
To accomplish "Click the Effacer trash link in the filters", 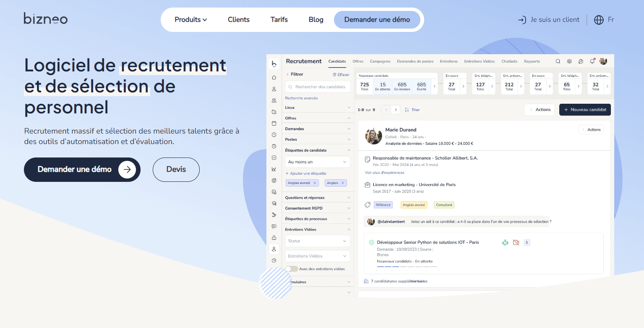I will click(x=341, y=75).
